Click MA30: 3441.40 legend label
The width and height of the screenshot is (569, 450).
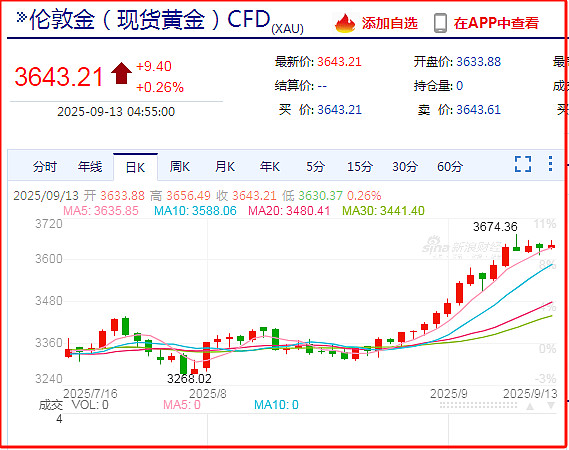click(383, 211)
